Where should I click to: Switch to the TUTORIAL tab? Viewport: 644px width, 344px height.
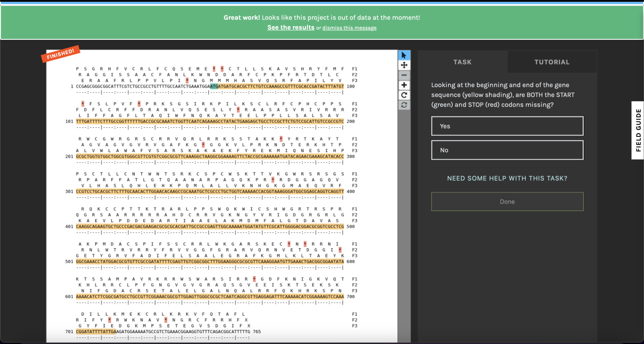[552, 62]
